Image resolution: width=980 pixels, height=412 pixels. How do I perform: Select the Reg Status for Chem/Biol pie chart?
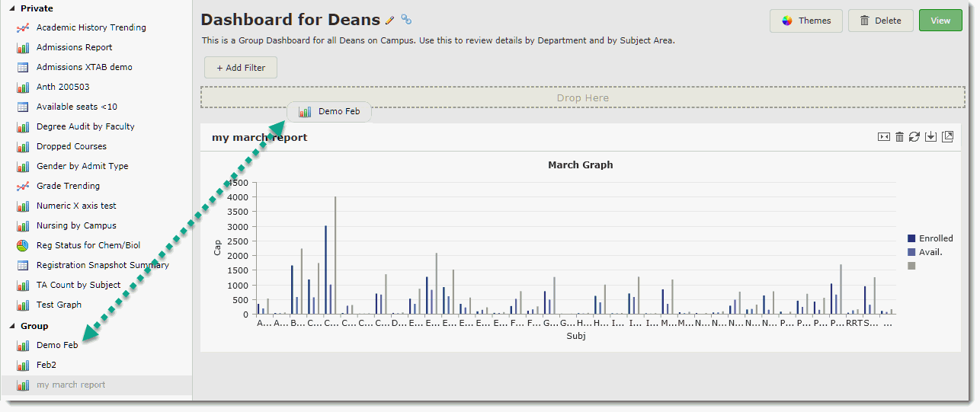[88, 245]
